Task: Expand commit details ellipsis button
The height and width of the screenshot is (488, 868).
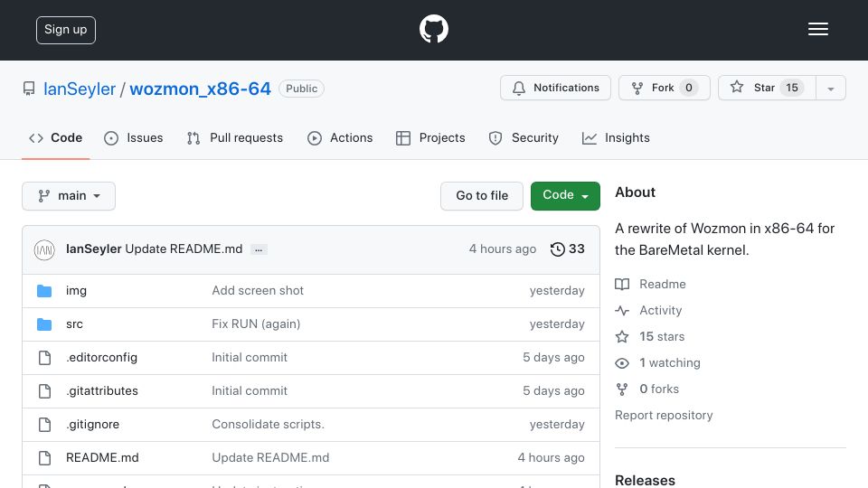Action: 259,249
